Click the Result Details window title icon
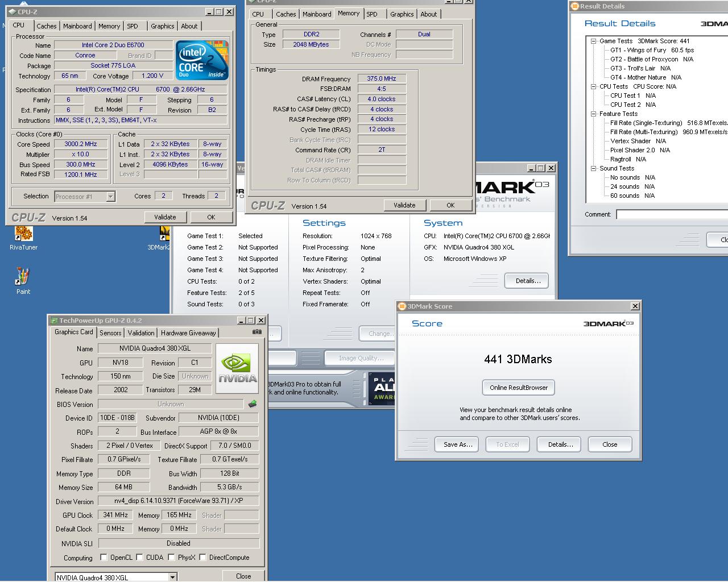 [574, 6]
